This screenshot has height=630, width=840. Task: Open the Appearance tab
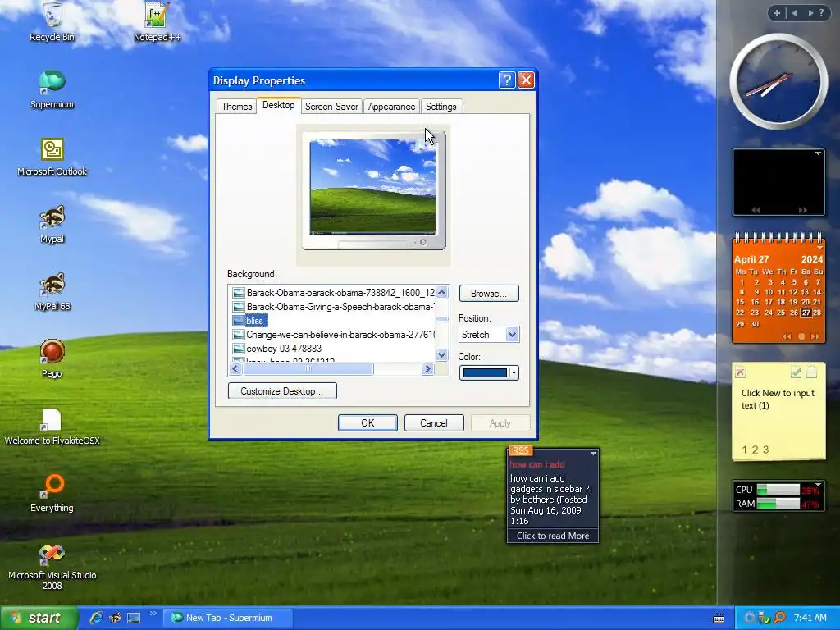pyautogui.click(x=391, y=106)
